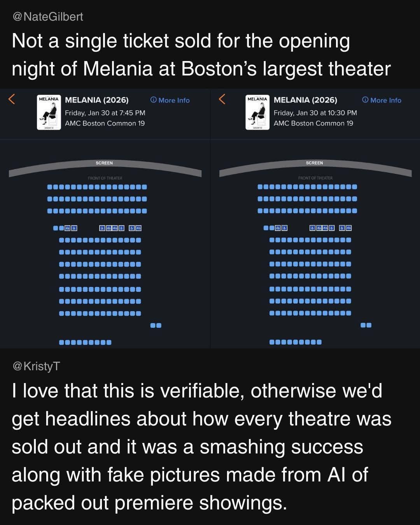
Task: Choose the right seat of the isolated pair, 7:45 PM map
Action: (159, 325)
